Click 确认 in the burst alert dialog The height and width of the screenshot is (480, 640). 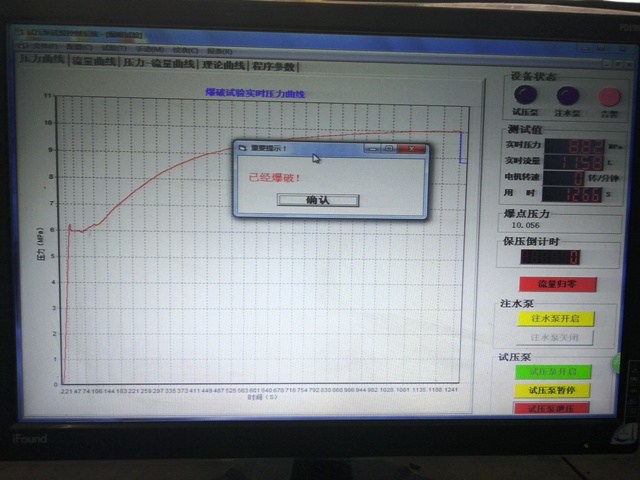[317, 200]
